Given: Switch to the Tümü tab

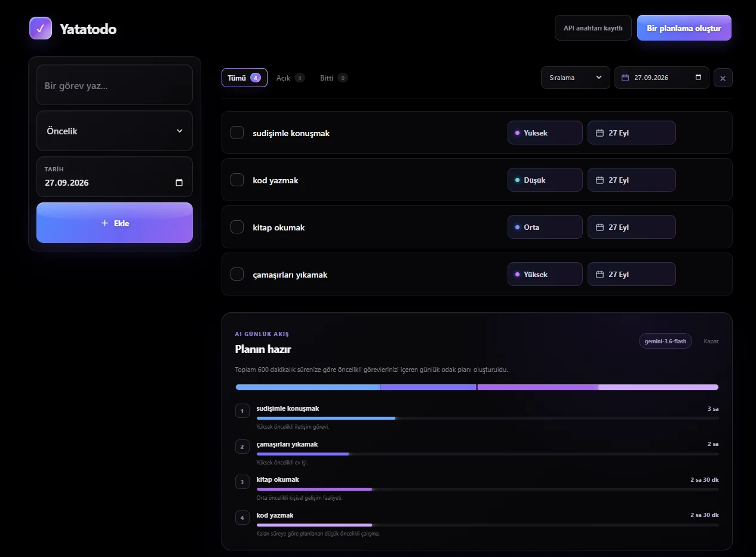Looking at the screenshot, I should (244, 78).
